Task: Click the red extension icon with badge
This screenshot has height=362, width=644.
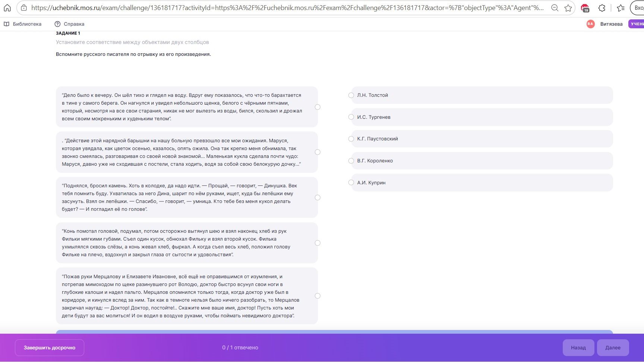Action: [x=585, y=8]
